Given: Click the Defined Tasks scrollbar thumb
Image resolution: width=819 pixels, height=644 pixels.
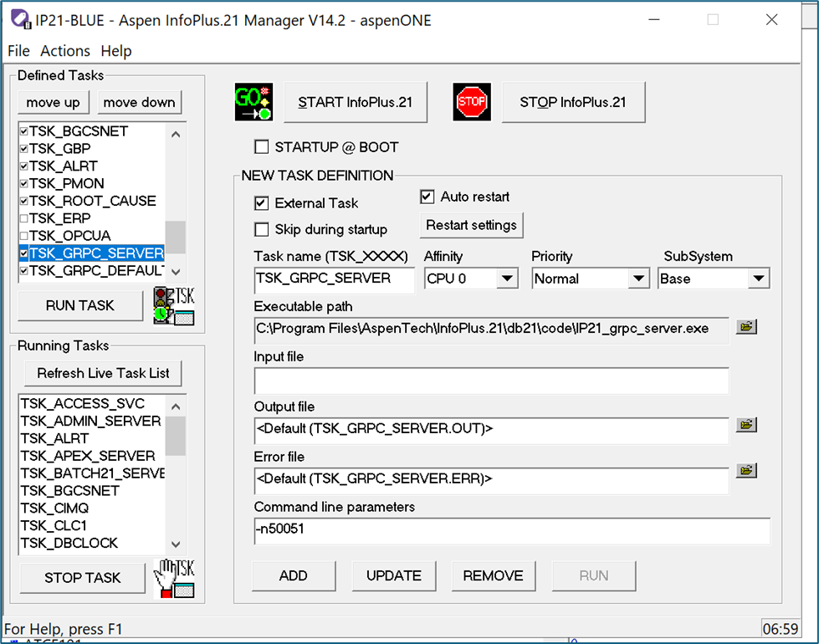Looking at the screenshot, I should coord(176,237).
